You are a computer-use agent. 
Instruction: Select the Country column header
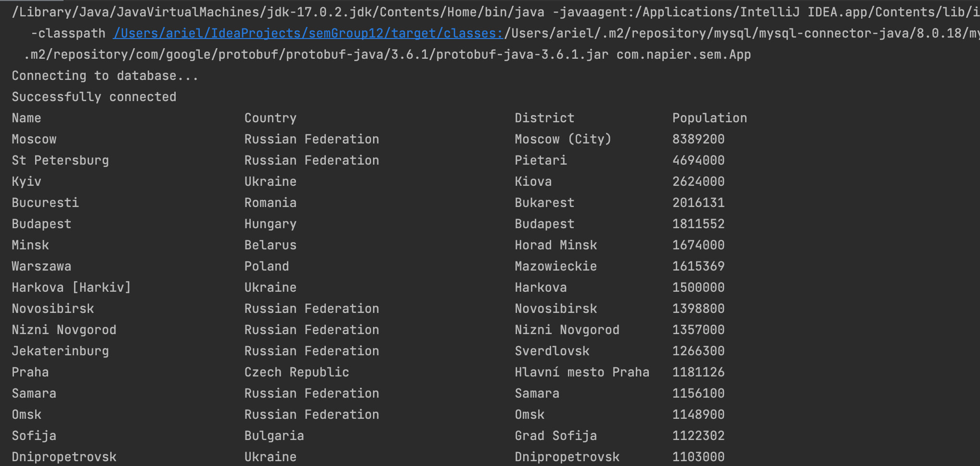271,118
